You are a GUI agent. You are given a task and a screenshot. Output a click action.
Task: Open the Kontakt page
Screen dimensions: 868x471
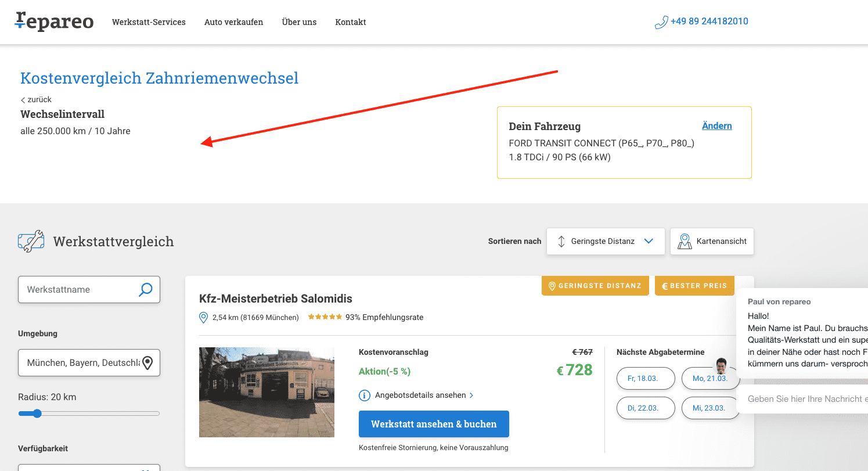[351, 22]
